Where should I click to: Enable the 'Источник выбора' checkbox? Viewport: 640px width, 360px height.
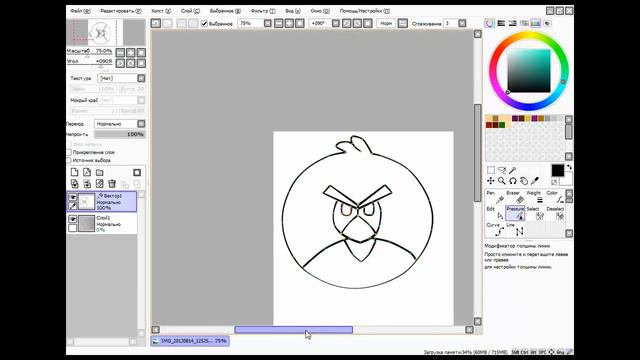pyautogui.click(x=69, y=160)
